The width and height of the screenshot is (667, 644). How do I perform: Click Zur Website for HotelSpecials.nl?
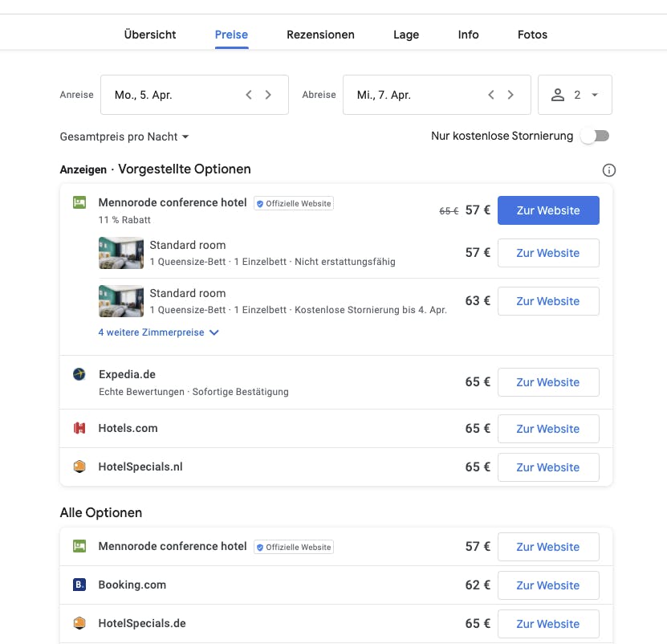[x=548, y=467]
